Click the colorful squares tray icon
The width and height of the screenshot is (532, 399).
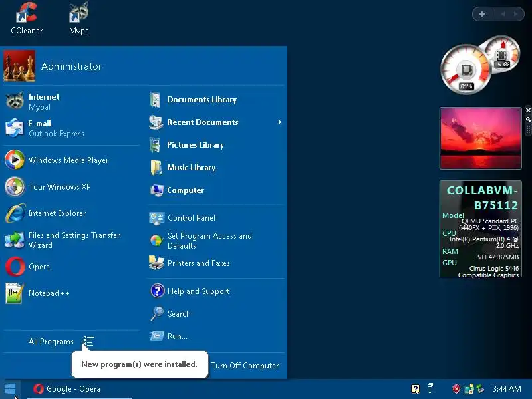469,389
